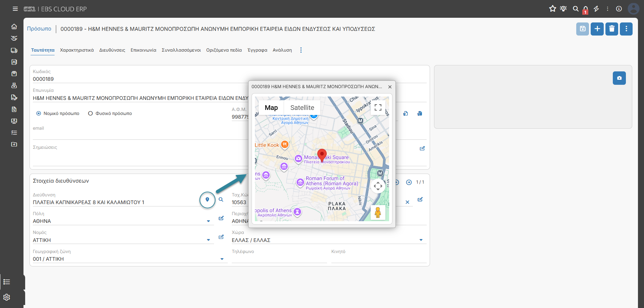Click the map camera controls button
The image size is (644, 308).
coord(378,186)
